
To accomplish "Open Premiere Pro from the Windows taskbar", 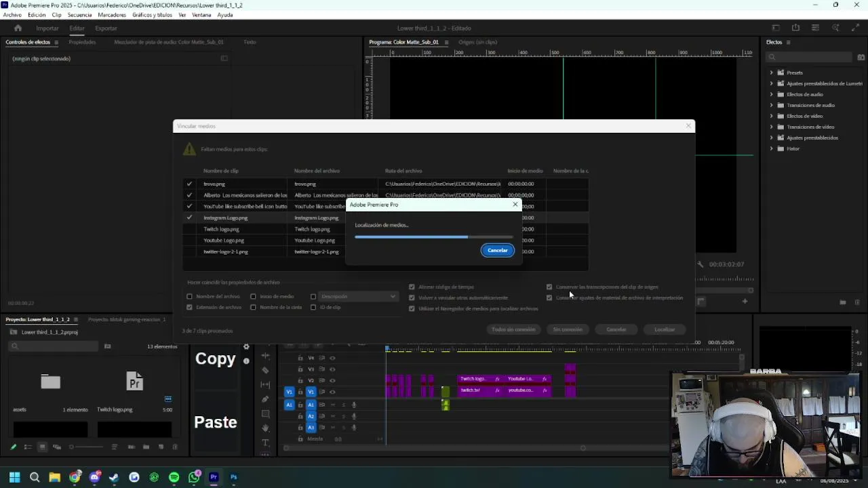I will [214, 477].
